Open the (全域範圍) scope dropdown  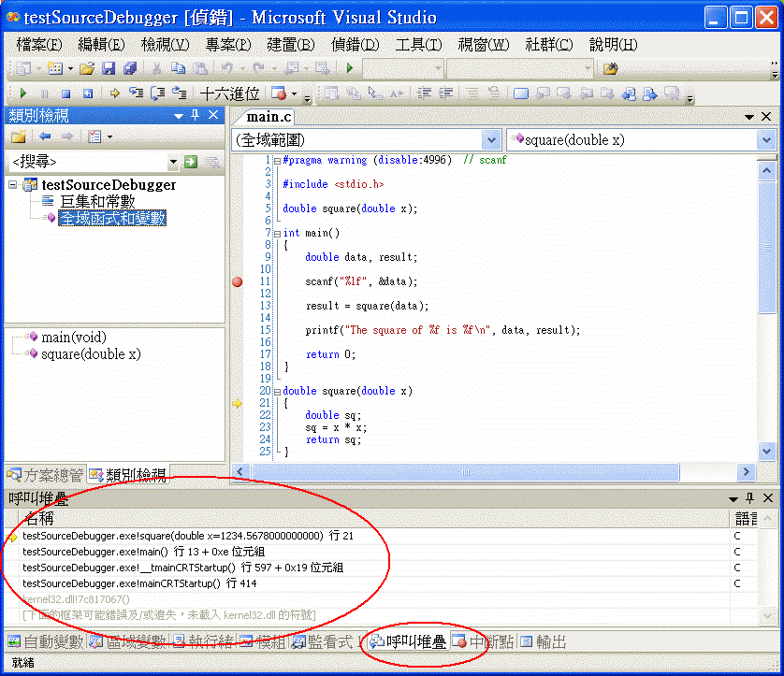[x=491, y=140]
